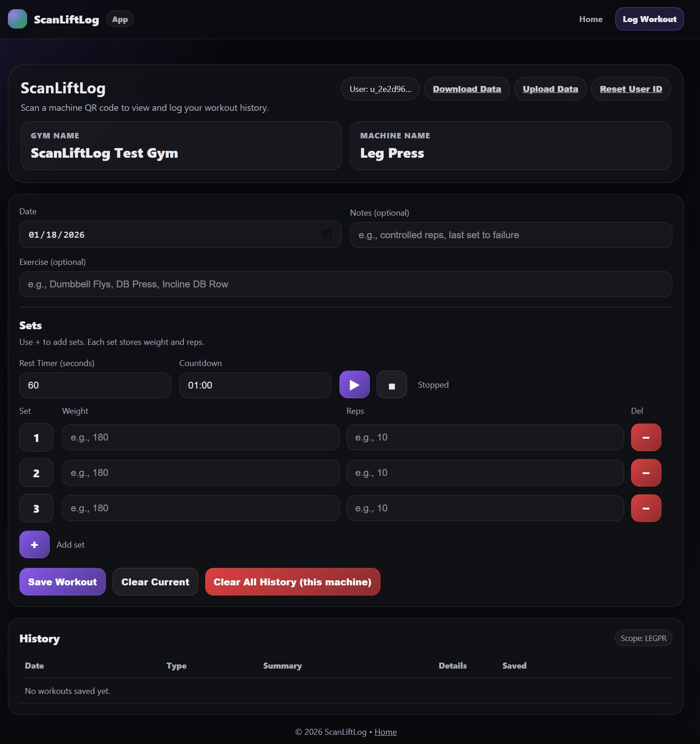
Task: Click the Summary column header in History
Action: click(x=282, y=665)
